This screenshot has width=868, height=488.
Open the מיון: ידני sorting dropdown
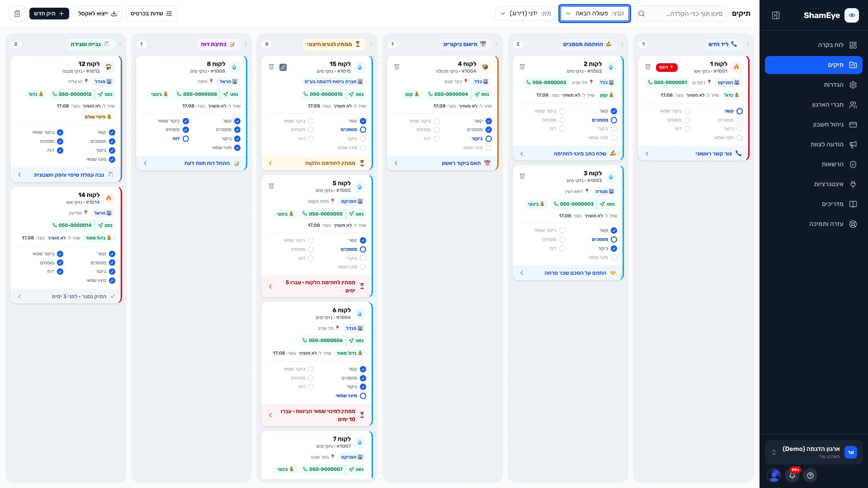coord(525,14)
